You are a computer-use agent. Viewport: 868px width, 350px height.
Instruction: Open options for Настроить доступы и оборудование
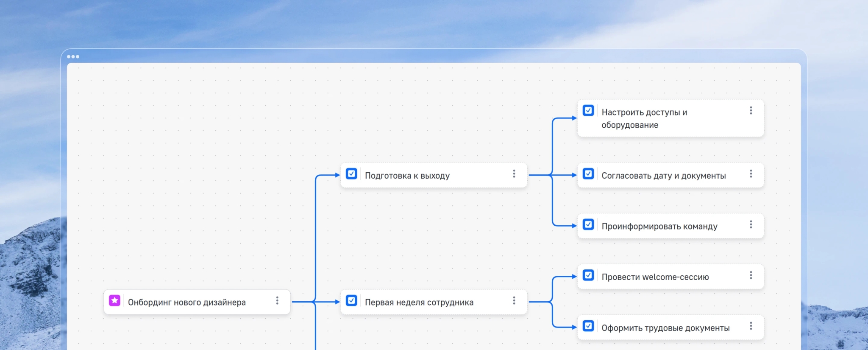click(751, 111)
